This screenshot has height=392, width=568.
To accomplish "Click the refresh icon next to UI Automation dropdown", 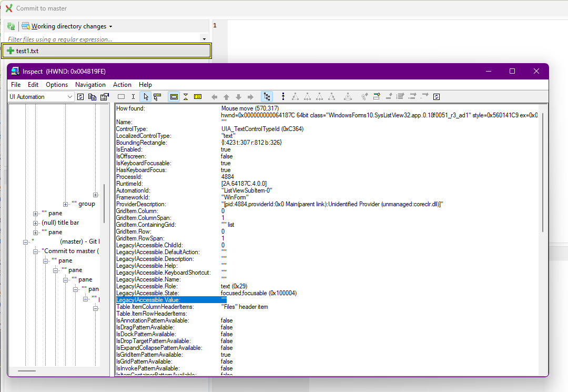I will (x=81, y=97).
